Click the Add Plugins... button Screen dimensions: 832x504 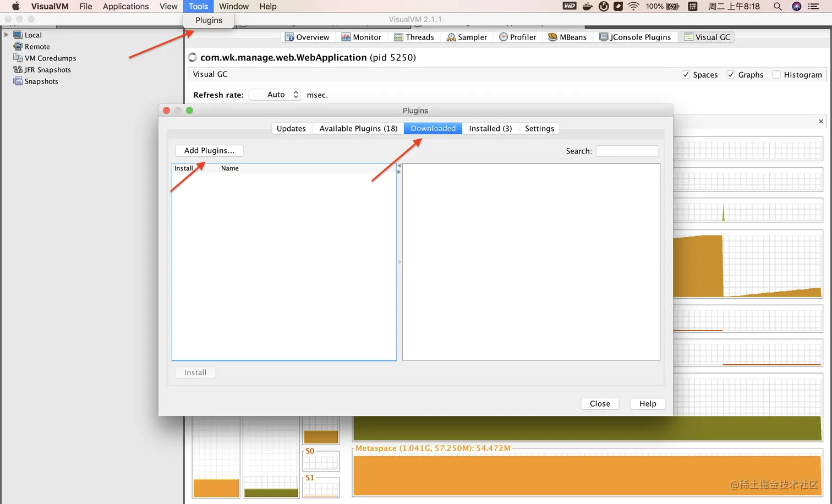[x=209, y=150]
